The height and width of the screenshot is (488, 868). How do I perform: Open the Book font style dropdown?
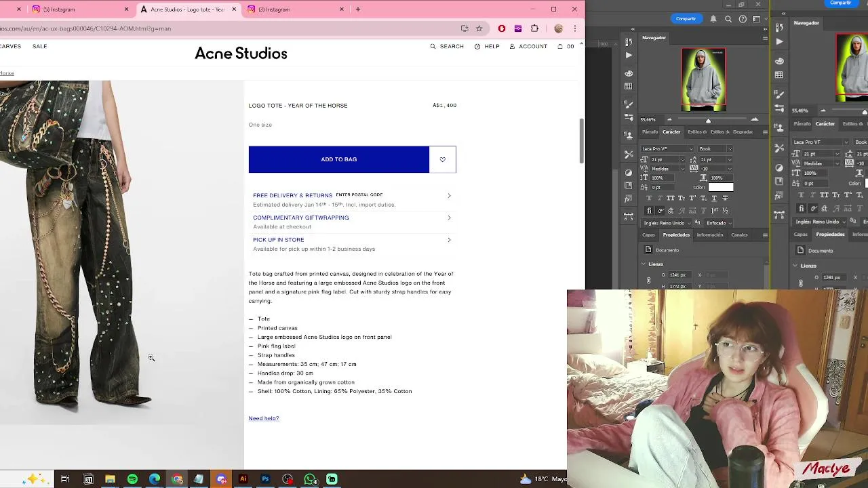pos(715,148)
